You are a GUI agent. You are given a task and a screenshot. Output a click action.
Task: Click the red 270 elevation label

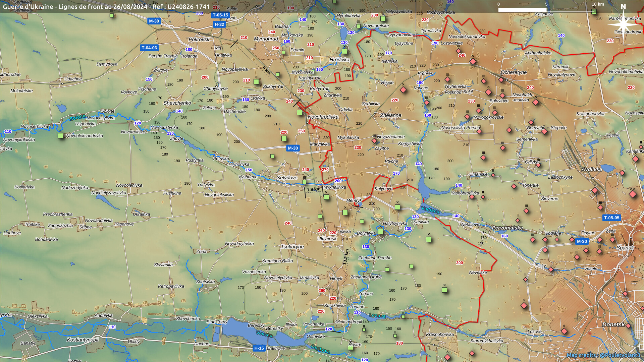click(325, 170)
